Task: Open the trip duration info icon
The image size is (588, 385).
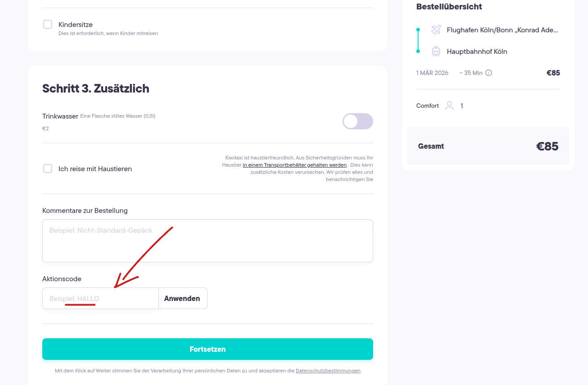Action: tap(489, 72)
